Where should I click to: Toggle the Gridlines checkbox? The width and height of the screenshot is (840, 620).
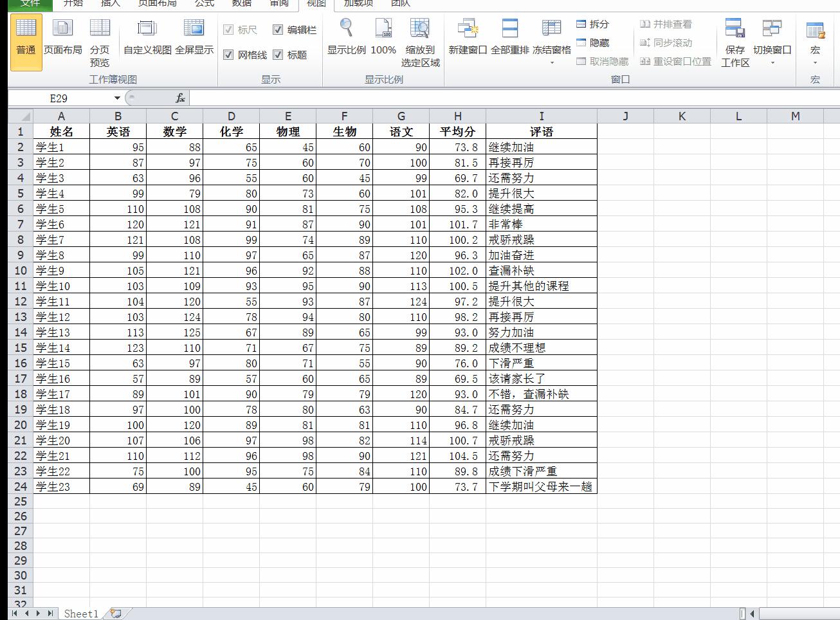(228, 55)
